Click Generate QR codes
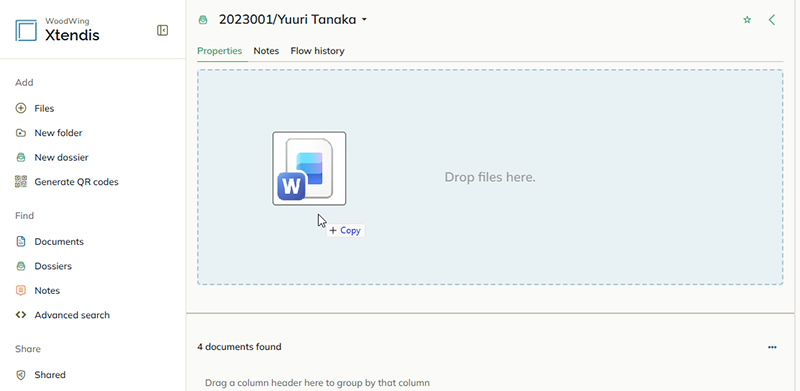800x391 pixels. click(x=77, y=182)
